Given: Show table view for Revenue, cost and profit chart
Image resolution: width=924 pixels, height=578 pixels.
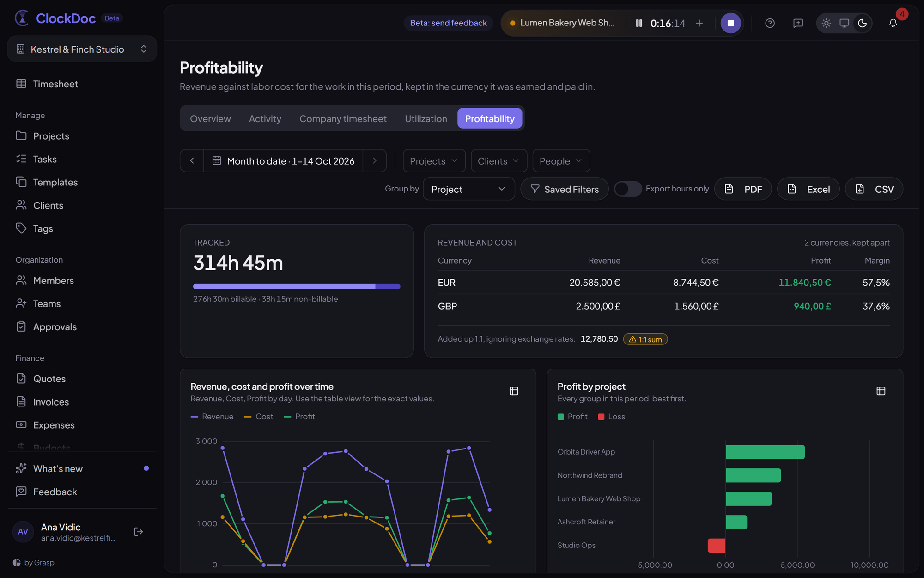Looking at the screenshot, I should [514, 391].
